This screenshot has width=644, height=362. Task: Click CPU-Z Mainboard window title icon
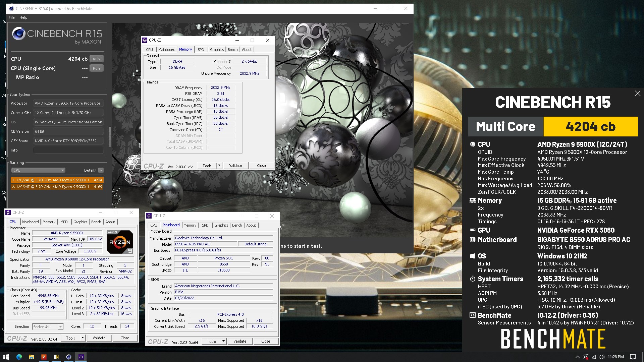pyautogui.click(x=149, y=216)
